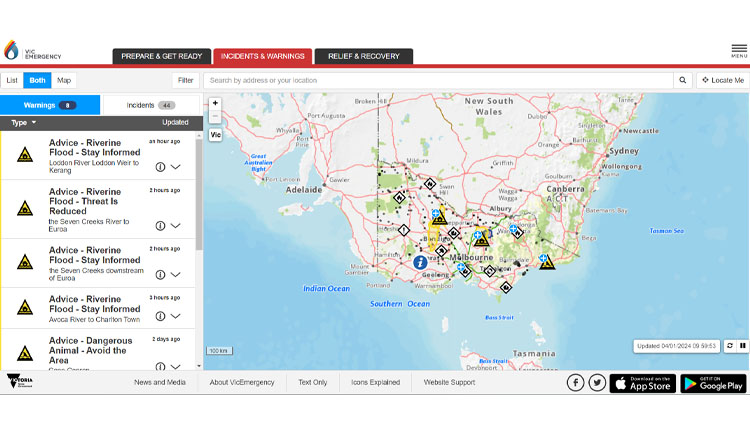Open the hamburger MENU icon
The height and width of the screenshot is (430, 750).
click(x=739, y=51)
